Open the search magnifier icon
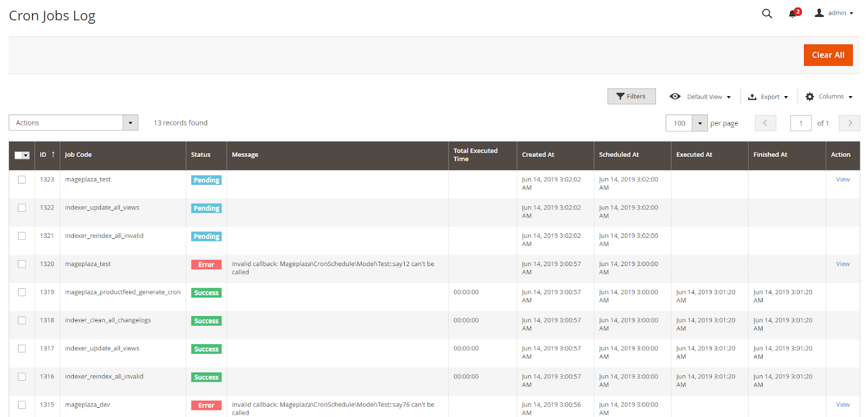 (767, 14)
